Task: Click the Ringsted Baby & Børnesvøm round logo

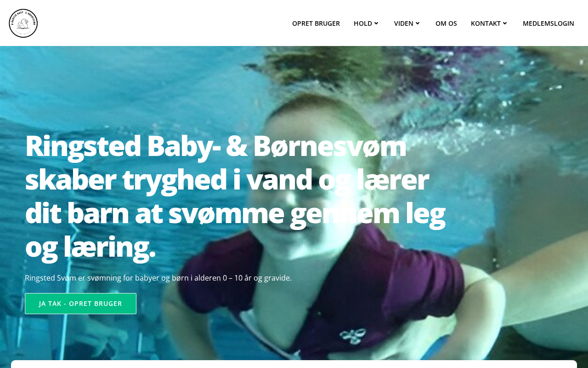Action: tap(23, 23)
